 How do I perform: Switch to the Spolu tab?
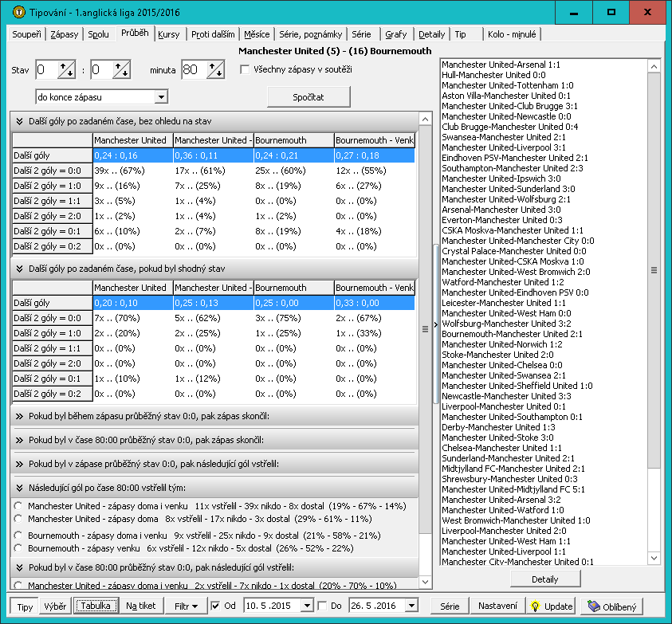tap(99, 34)
